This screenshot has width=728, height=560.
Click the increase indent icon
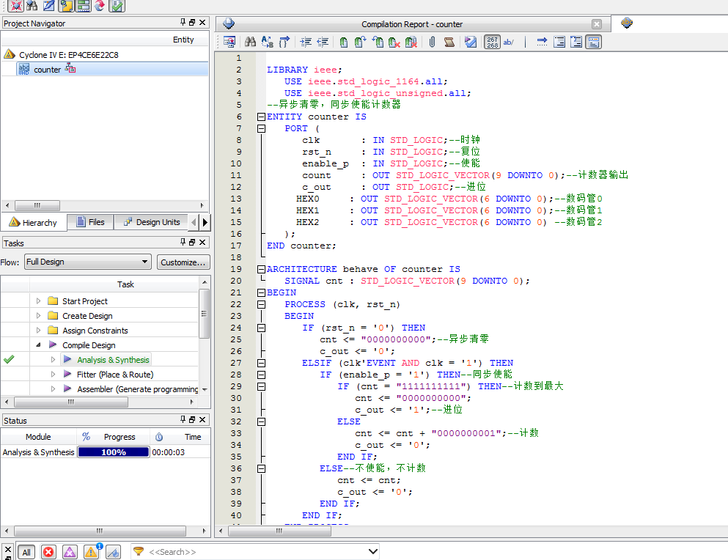click(306, 43)
